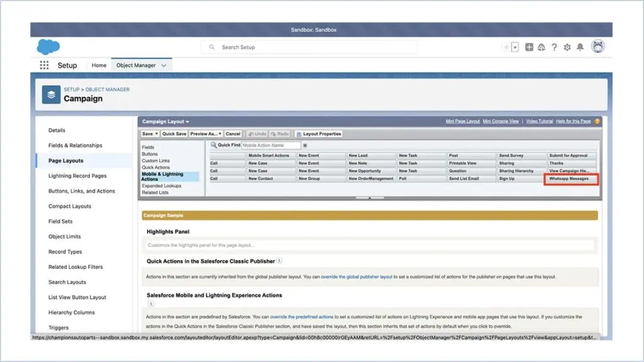Expand the Object Manager tab chevron
Screen dimensions: 644x362
coord(164,65)
